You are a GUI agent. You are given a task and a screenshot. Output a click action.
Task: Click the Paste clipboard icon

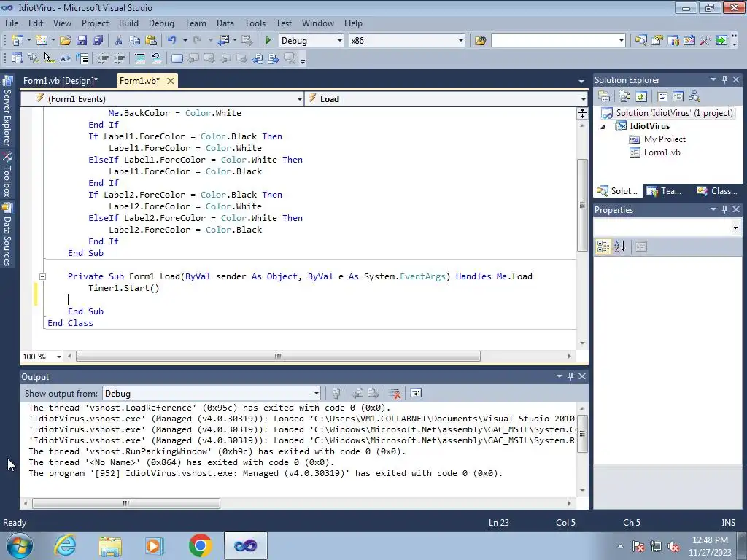point(151,41)
